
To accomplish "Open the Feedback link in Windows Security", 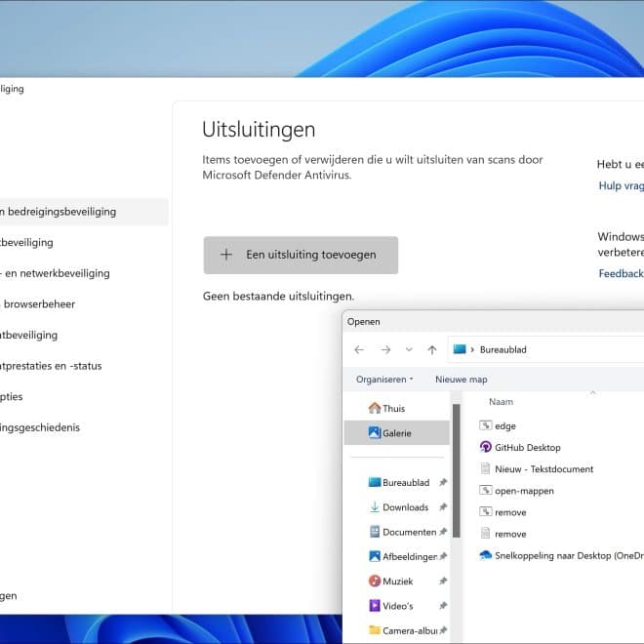I will [x=621, y=273].
